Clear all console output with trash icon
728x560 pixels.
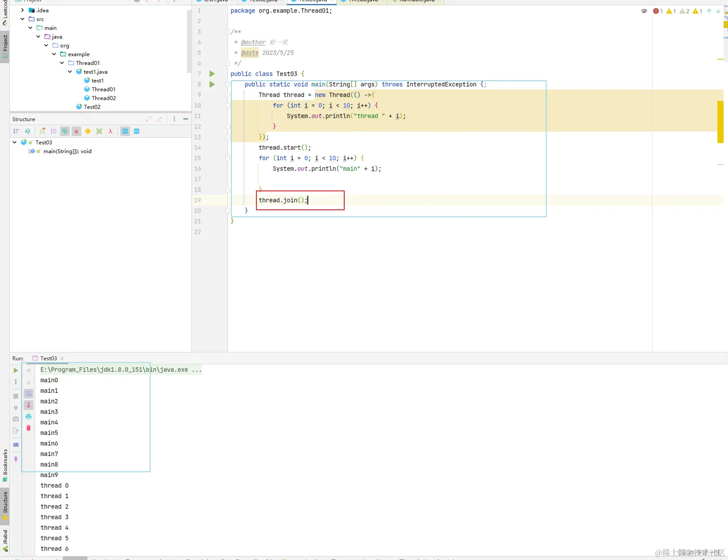29,428
